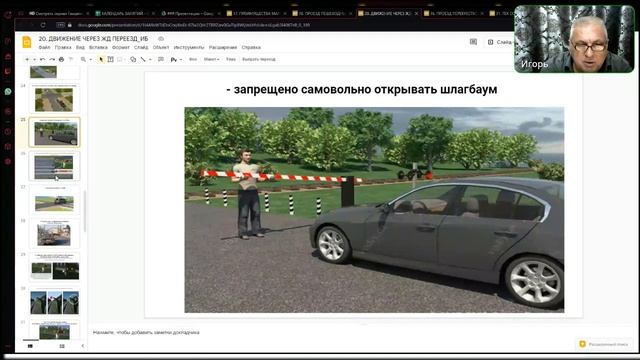640x360 pixels.
Task: Open WhatsApp icon in browser sidebar
Action: (8, 91)
